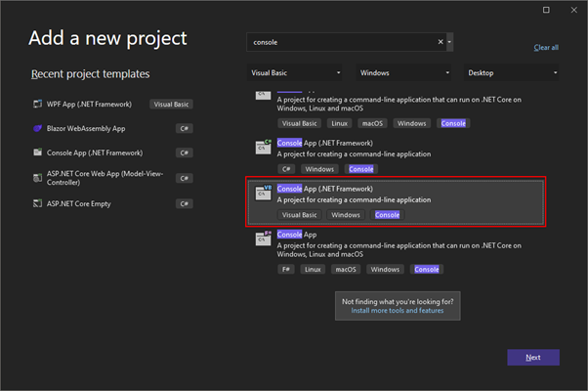Maximize the Add a new project window

click(x=544, y=10)
